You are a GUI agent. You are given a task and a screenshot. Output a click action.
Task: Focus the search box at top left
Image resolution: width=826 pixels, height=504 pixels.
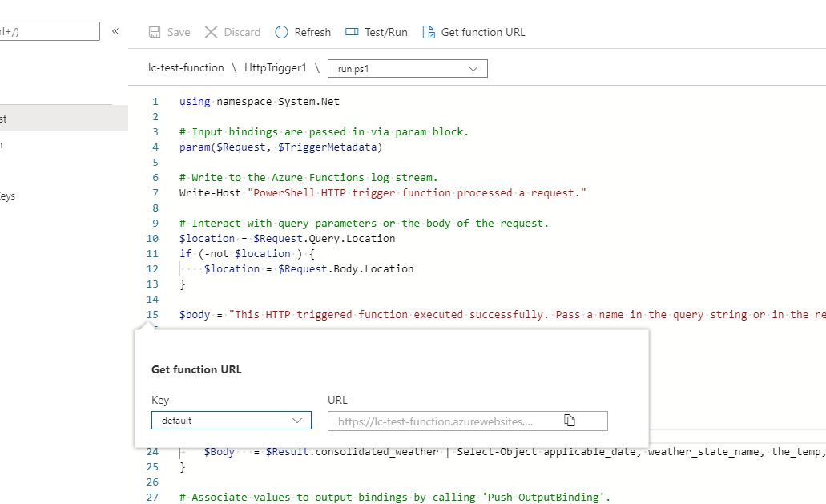pos(50,31)
